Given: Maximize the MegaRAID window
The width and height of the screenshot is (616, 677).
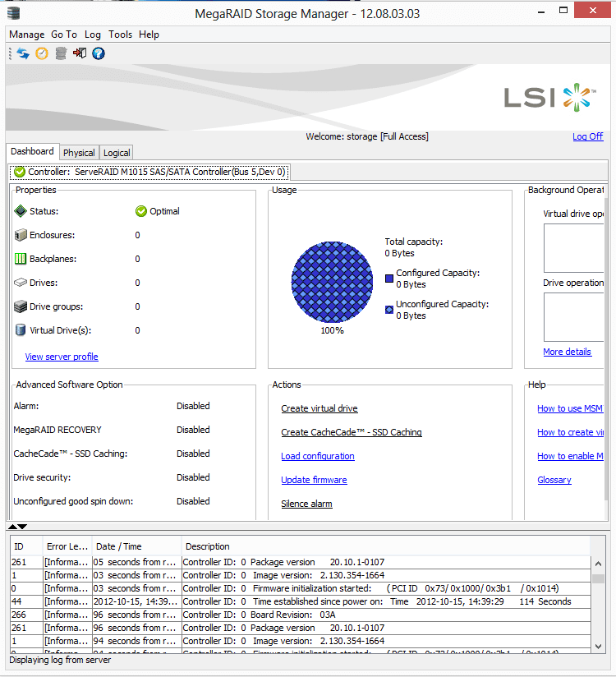Looking at the screenshot, I should [563, 10].
